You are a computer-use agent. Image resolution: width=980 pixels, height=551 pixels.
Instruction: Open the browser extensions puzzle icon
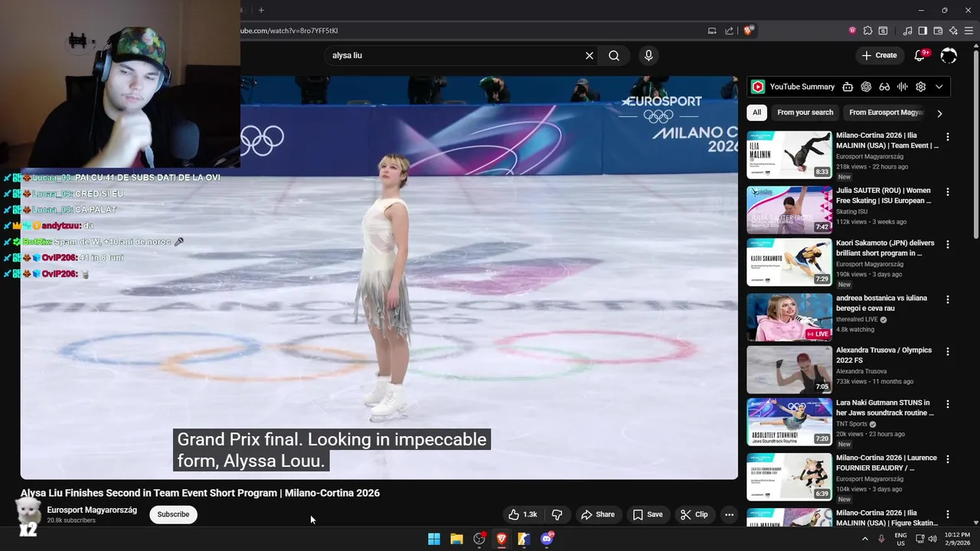click(x=867, y=31)
